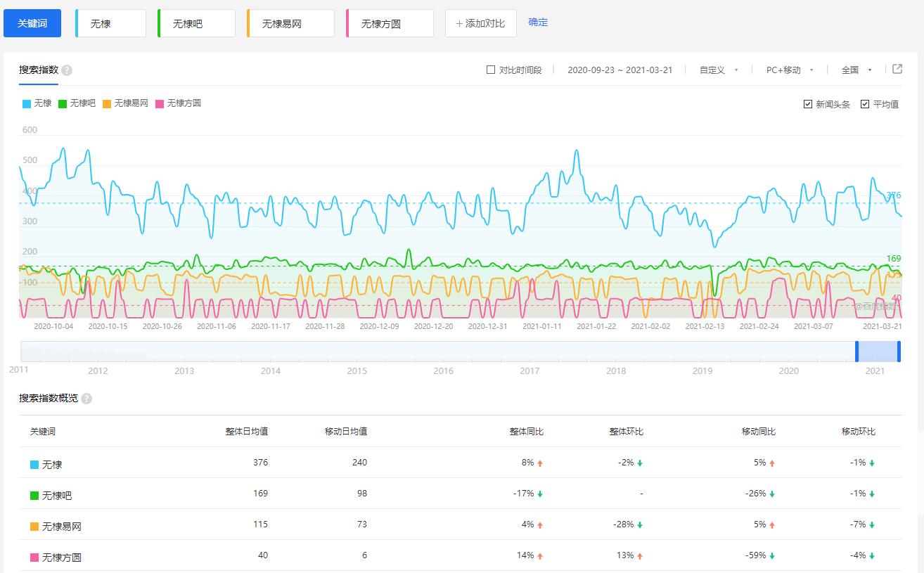Toggle the blue 无棣 legend swatch

point(27,103)
